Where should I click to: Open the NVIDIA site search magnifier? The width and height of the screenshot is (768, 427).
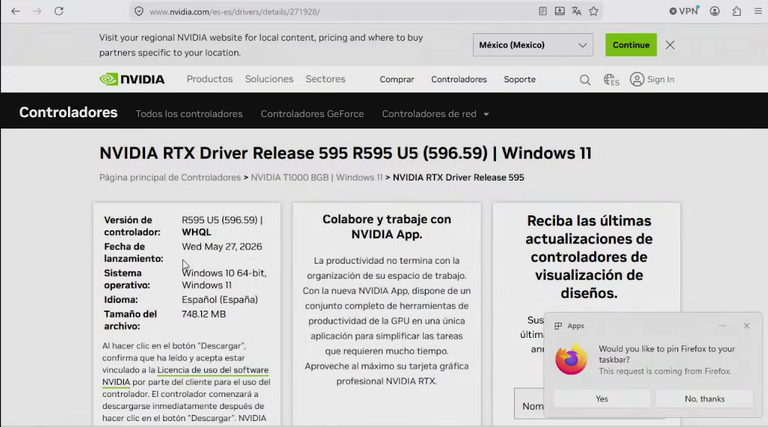coord(585,79)
